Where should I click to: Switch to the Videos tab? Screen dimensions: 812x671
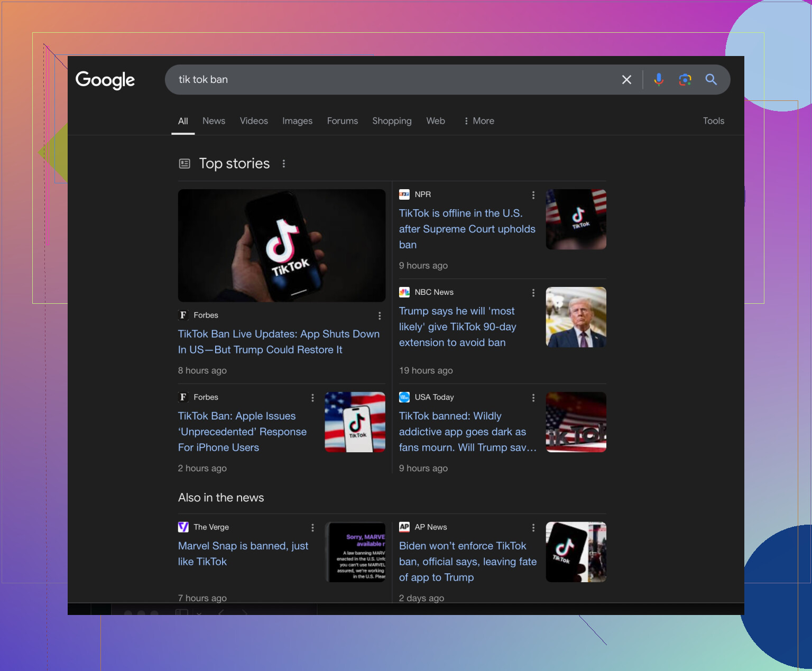coord(254,121)
